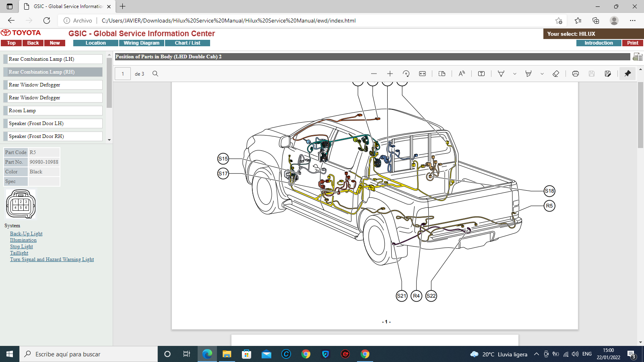Click the New button

click(x=55, y=43)
